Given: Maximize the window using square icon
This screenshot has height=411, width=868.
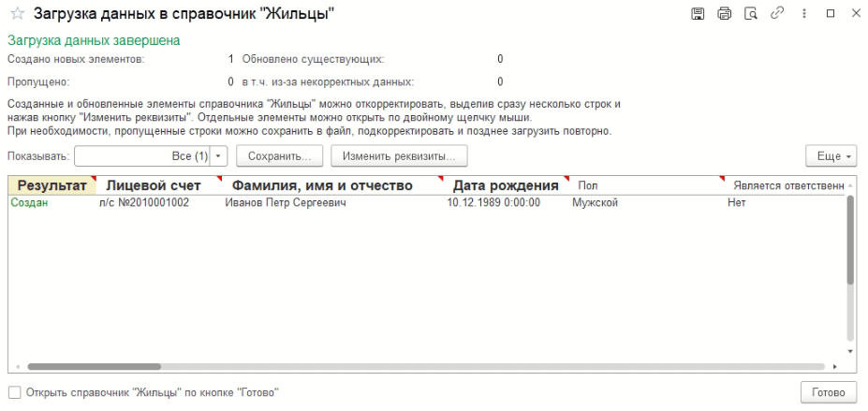Looking at the screenshot, I should point(831,14).
